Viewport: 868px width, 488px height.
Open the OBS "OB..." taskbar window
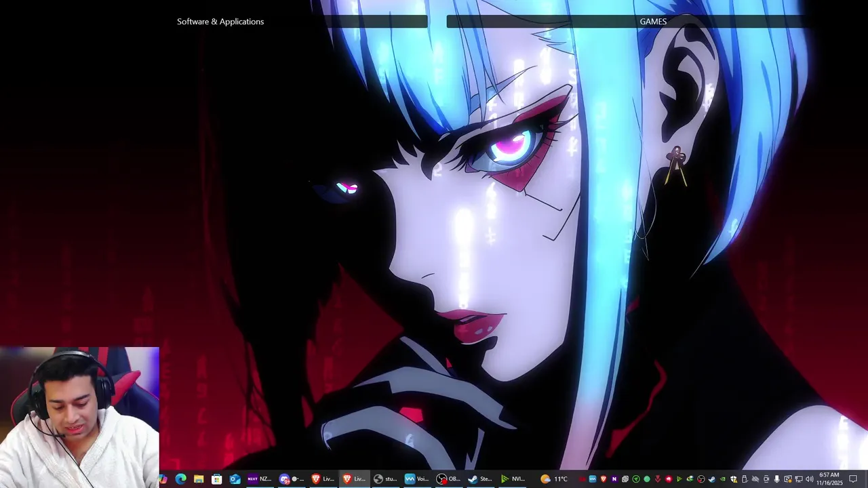[448, 479]
